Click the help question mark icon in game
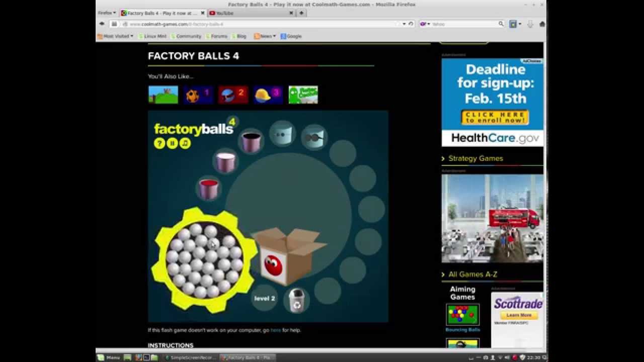The image size is (644, 362). tap(159, 143)
